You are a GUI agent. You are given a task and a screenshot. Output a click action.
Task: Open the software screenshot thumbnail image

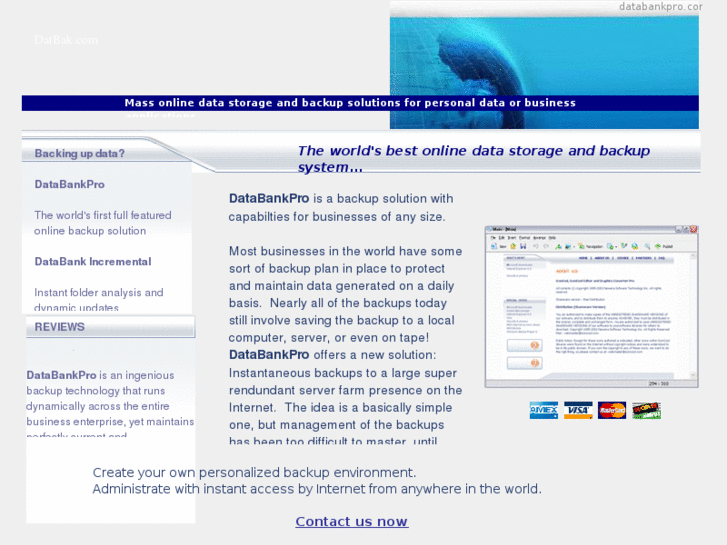pyautogui.click(x=592, y=307)
